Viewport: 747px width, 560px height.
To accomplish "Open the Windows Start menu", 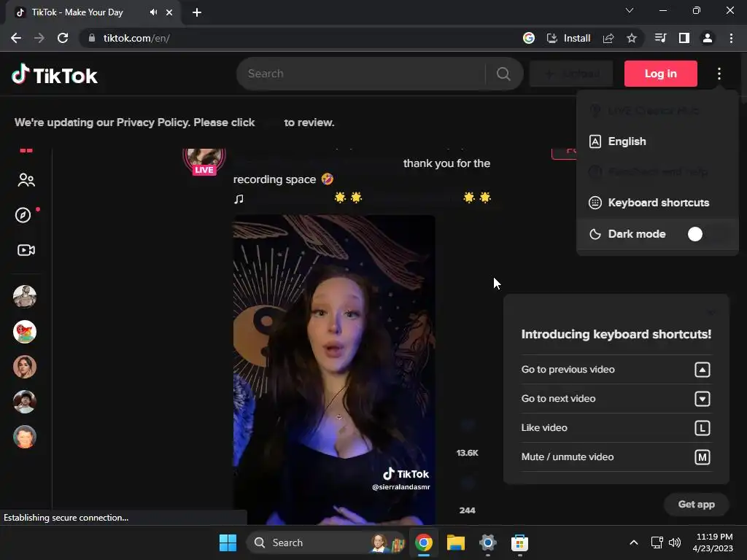I will 228,542.
